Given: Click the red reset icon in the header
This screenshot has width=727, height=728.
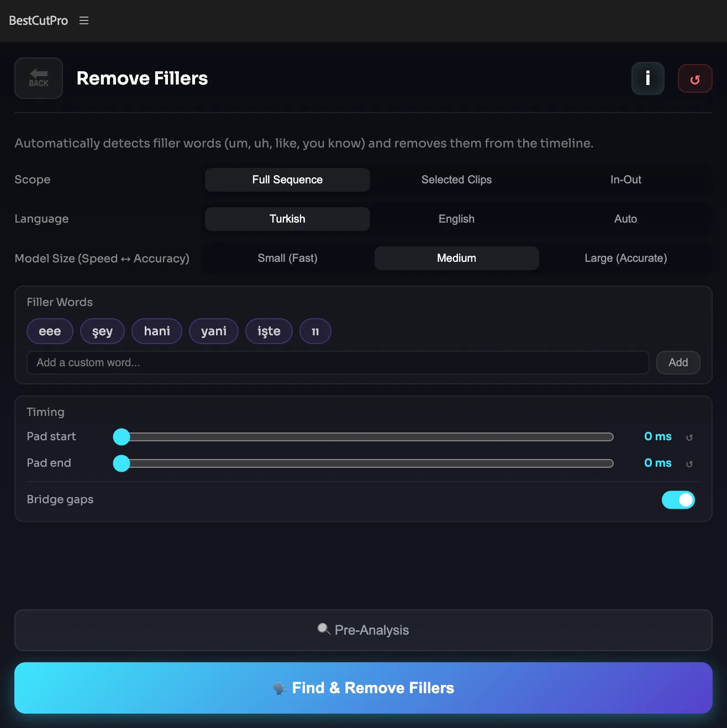Looking at the screenshot, I should coord(694,78).
